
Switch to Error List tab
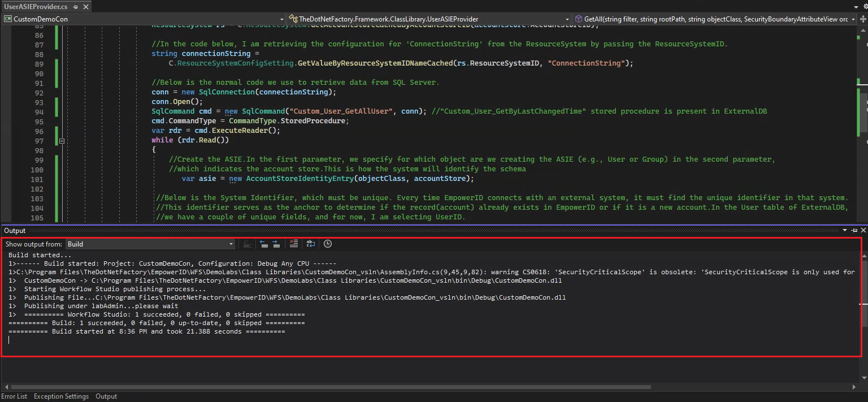pyautogui.click(x=14, y=396)
